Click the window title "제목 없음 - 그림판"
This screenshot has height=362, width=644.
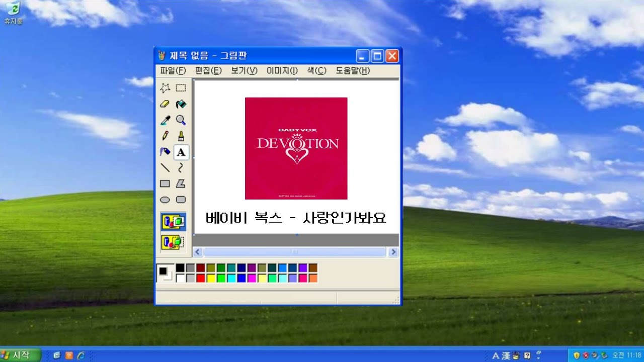point(208,55)
